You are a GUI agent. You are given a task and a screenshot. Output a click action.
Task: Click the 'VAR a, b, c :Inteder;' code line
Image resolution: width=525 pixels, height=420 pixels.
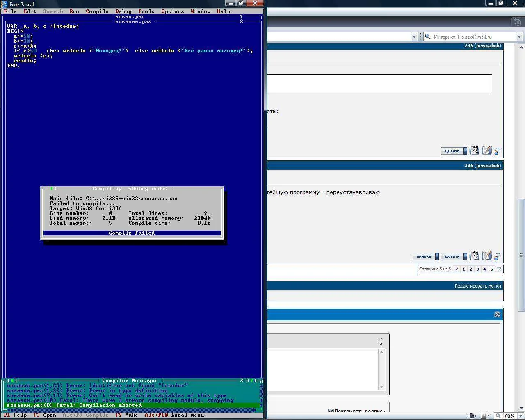click(43, 26)
